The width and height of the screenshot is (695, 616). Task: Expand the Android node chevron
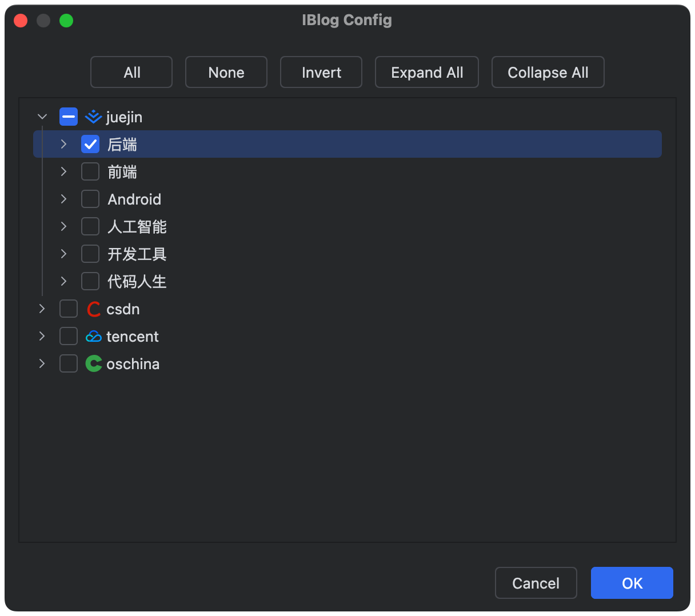point(63,199)
